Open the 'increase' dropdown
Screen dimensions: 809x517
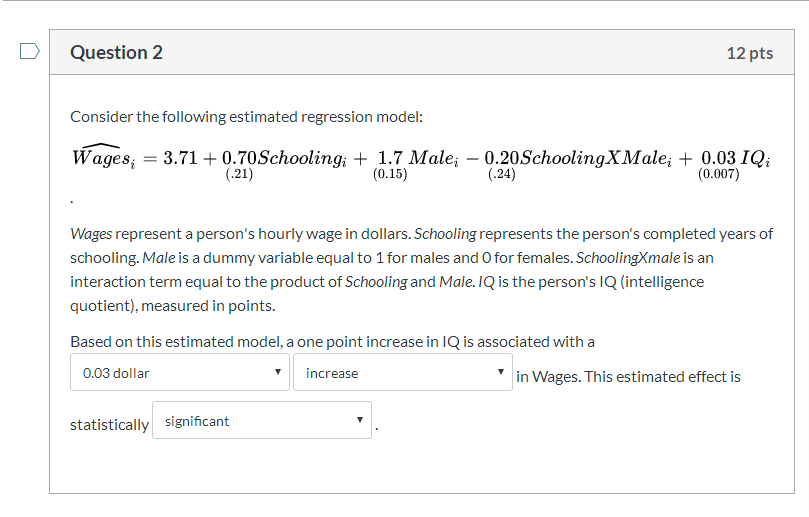402,373
